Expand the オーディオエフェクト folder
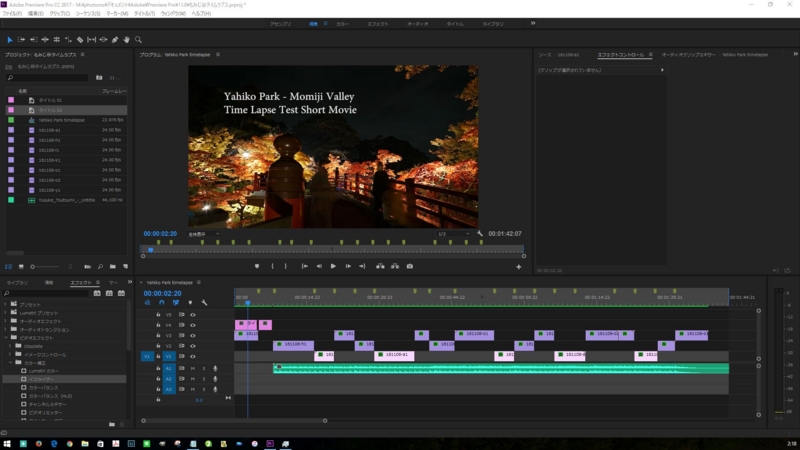Viewport: 800px width, 450px height. [x=6, y=321]
